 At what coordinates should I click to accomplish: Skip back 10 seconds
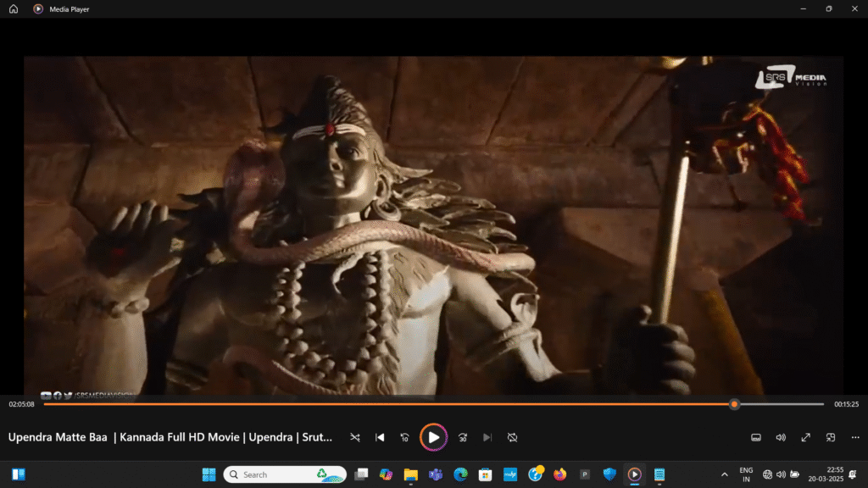coord(404,438)
